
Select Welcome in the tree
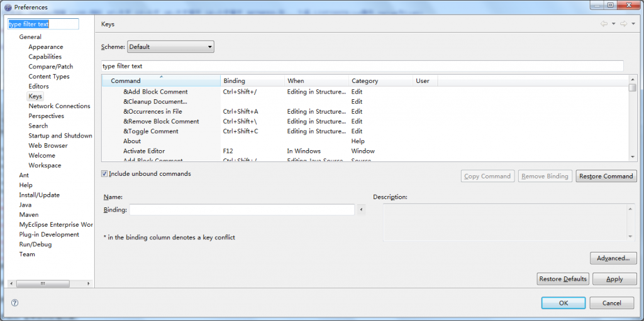coord(42,155)
